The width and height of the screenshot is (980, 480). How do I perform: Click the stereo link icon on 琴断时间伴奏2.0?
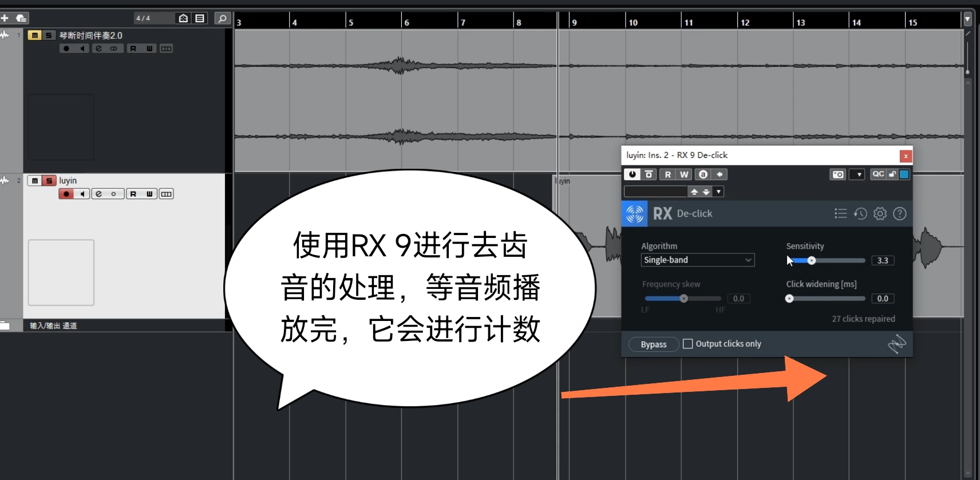point(114,49)
